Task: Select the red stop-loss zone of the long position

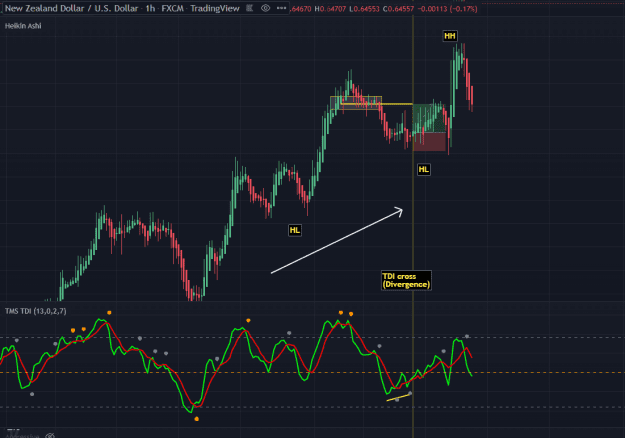Action: [x=429, y=142]
